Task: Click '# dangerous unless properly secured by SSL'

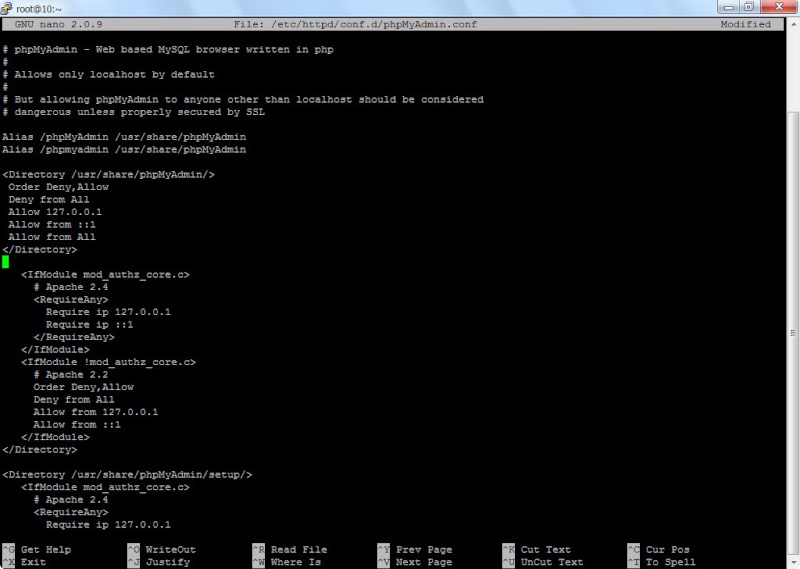Action: click(134, 112)
